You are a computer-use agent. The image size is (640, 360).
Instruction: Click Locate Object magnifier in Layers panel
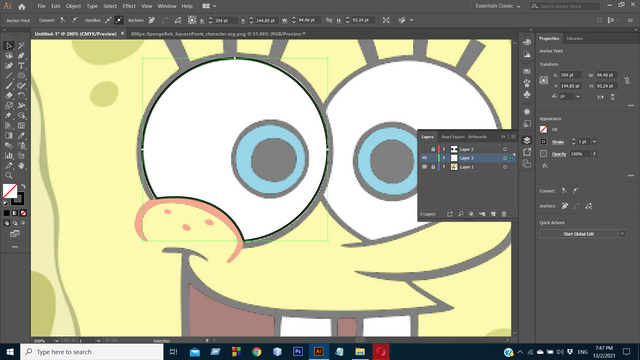point(460,214)
